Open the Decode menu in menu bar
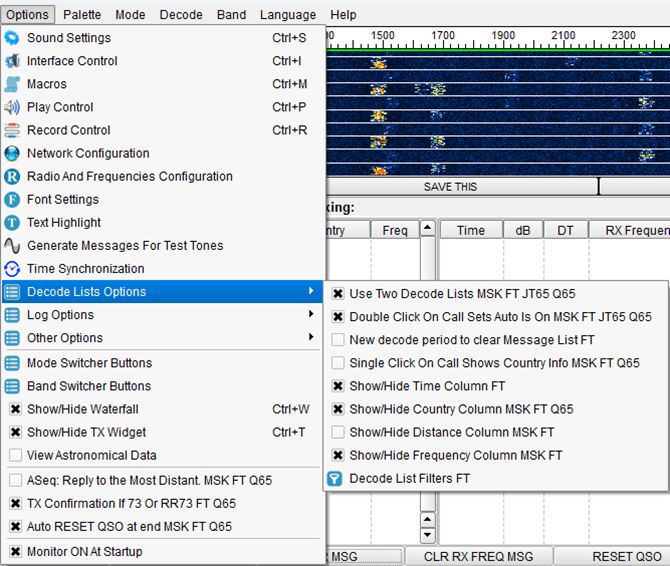Screen dimensions: 670x566 click(x=181, y=15)
